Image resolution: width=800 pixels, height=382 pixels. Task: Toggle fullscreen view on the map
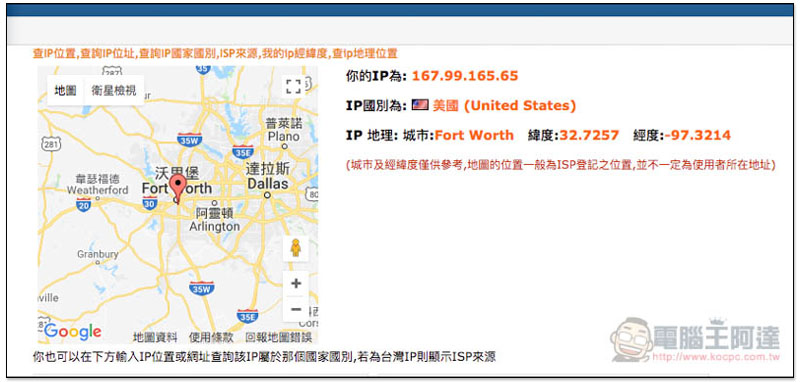[293, 86]
